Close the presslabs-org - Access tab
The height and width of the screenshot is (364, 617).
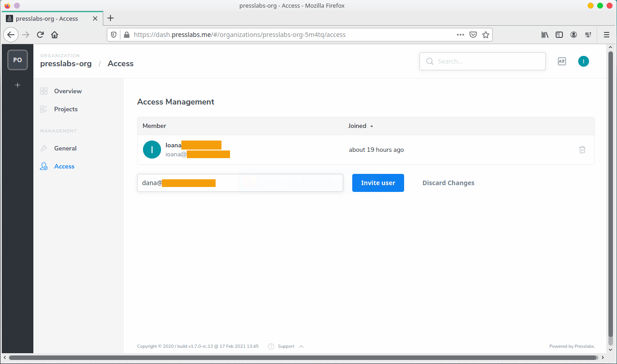pyautogui.click(x=95, y=18)
